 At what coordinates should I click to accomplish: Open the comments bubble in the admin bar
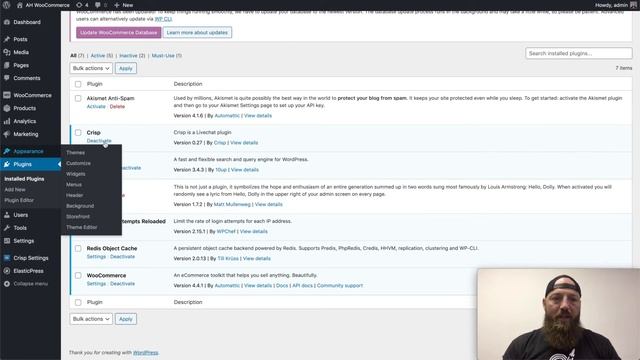(98, 5)
